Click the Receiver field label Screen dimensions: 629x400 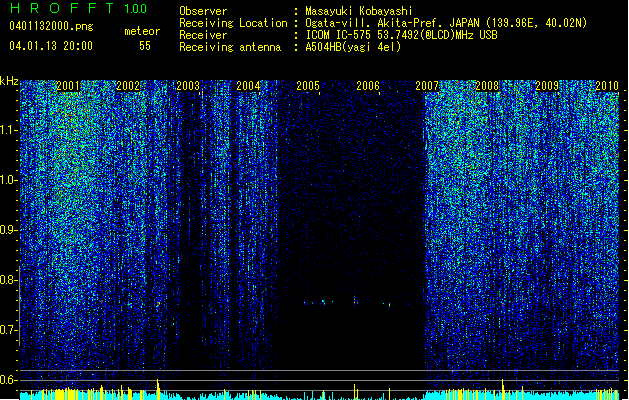203,35
